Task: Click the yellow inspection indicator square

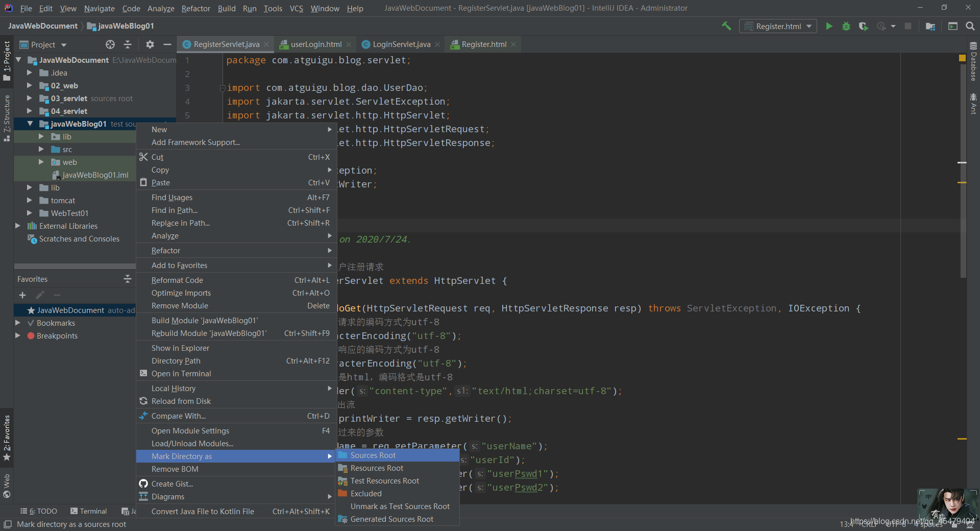Action: [x=962, y=58]
